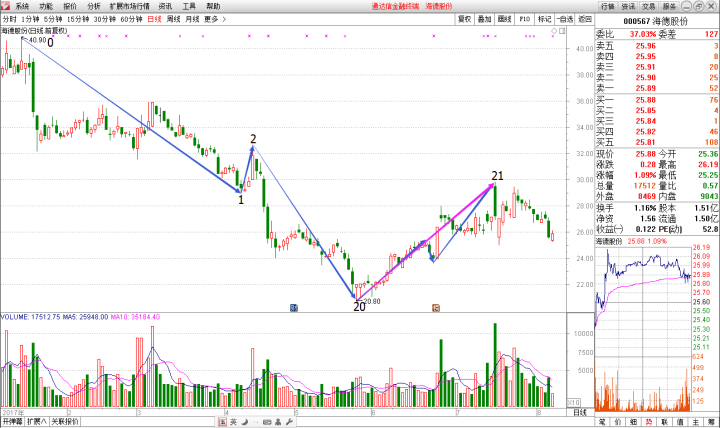Select the 日线 daily period tab
Image resolution: width=720 pixels, height=428 pixels.
(x=154, y=19)
